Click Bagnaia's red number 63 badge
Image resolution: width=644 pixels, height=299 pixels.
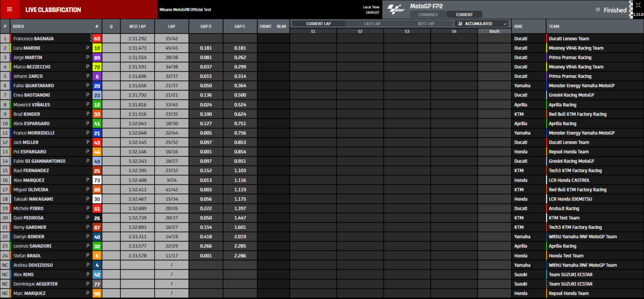click(97, 39)
